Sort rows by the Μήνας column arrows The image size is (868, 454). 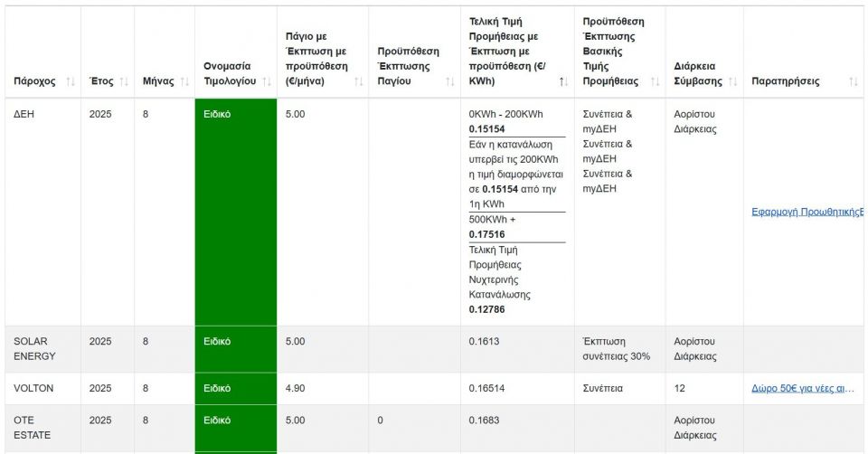point(184,81)
